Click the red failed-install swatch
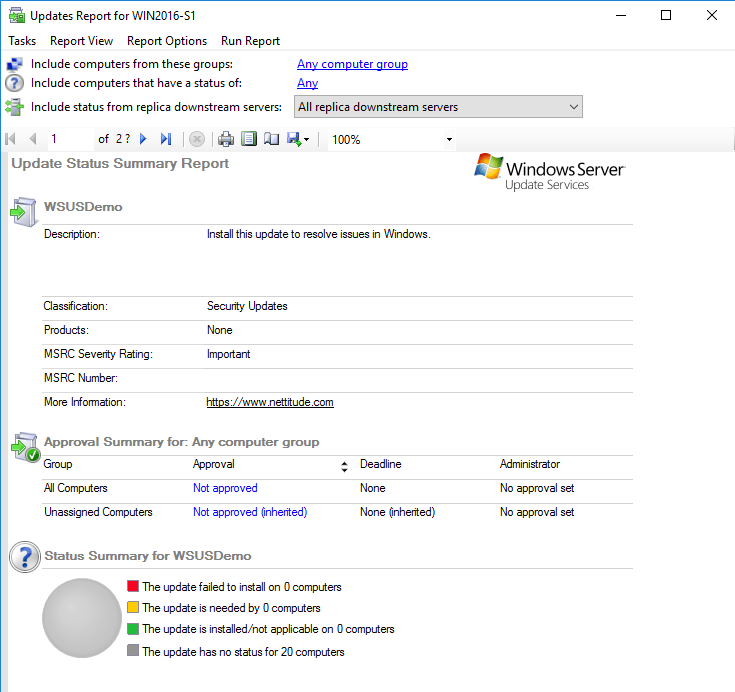Screen dimensions: 735x692 [133, 586]
